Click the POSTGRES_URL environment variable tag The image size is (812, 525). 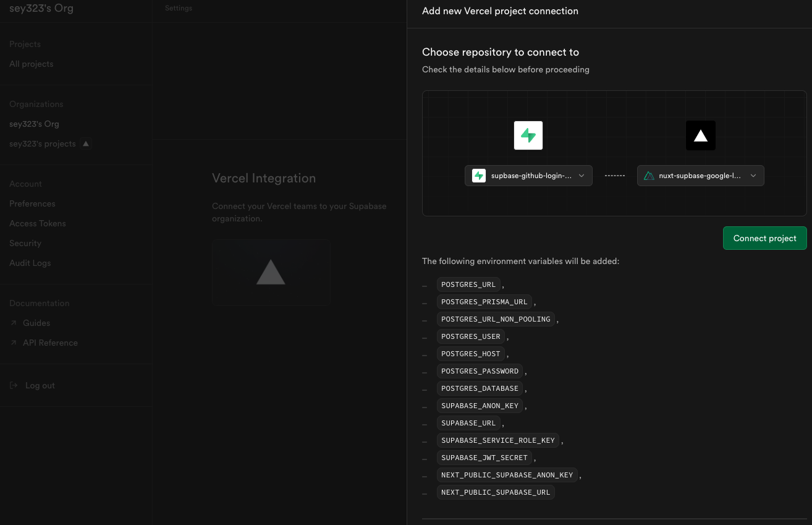click(468, 284)
